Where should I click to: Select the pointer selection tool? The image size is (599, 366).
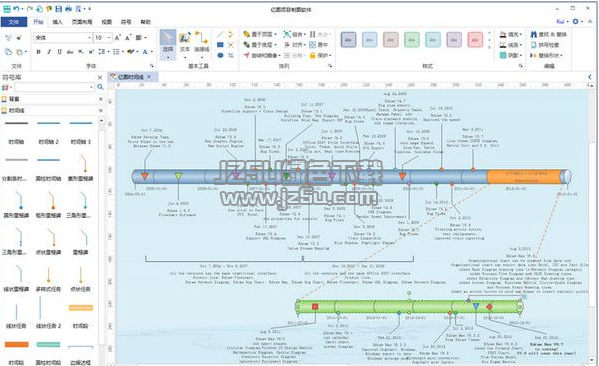[168, 45]
